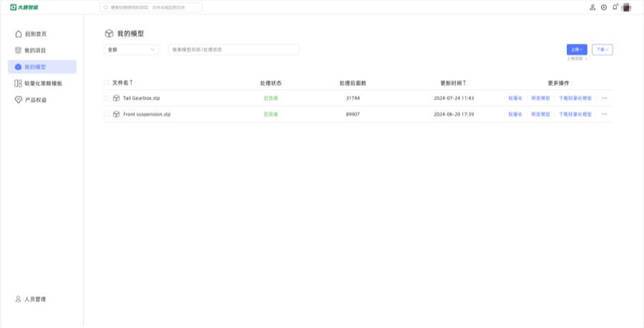Open the small upload notice link under 上传
This screenshot has width=644, height=328.
(x=577, y=59)
